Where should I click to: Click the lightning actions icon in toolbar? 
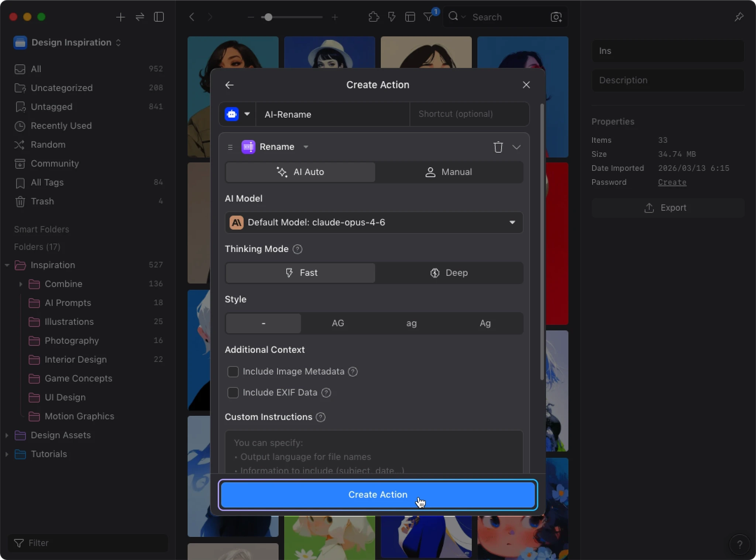(x=392, y=17)
